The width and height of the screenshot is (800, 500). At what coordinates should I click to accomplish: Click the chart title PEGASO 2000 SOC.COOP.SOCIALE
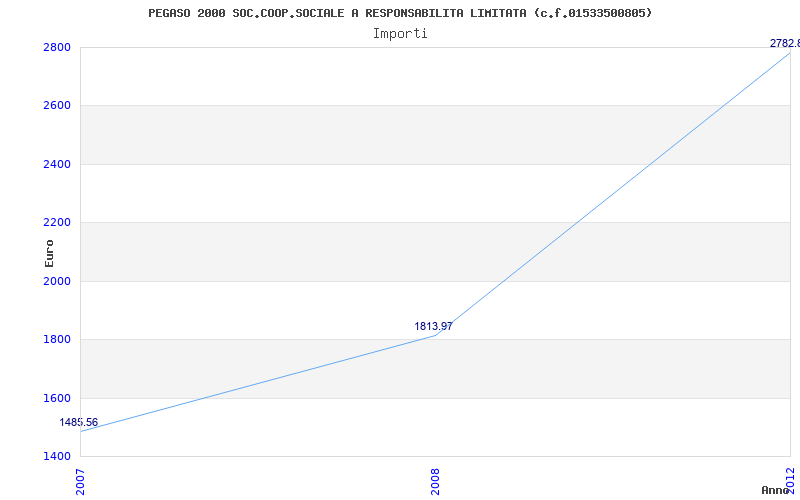click(400, 13)
